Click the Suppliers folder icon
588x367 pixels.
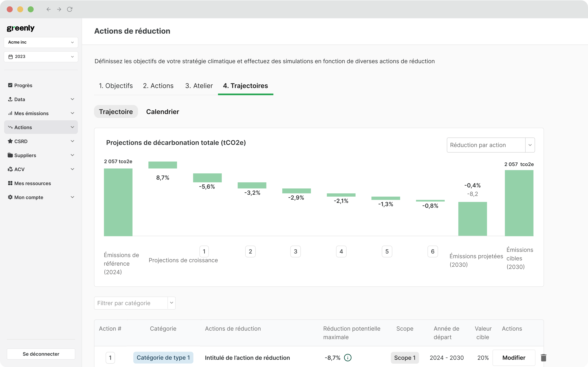[x=10, y=155]
